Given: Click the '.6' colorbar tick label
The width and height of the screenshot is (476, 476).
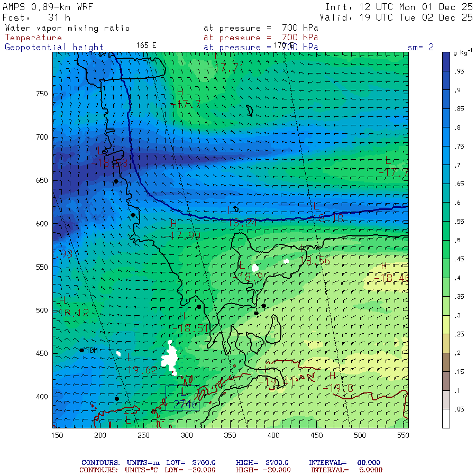Looking at the screenshot, I should [457, 203].
